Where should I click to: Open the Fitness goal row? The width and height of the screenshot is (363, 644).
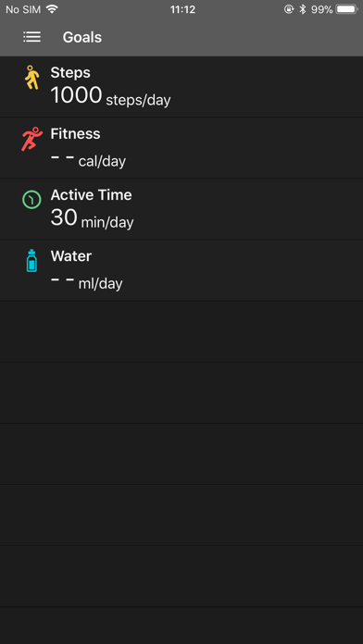pos(181,148)
